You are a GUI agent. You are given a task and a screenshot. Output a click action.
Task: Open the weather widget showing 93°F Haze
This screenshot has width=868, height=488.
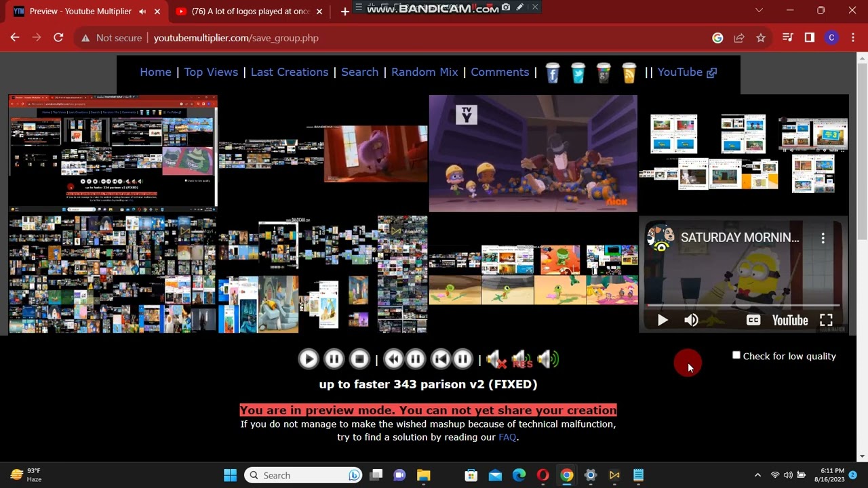point(26,475)
